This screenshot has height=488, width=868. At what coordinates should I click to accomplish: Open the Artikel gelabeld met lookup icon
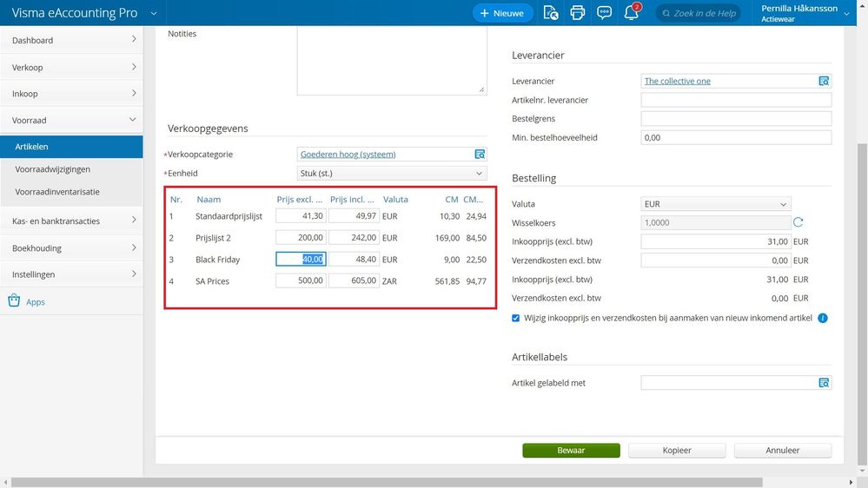pyautogui.click(x=824, y=383)
